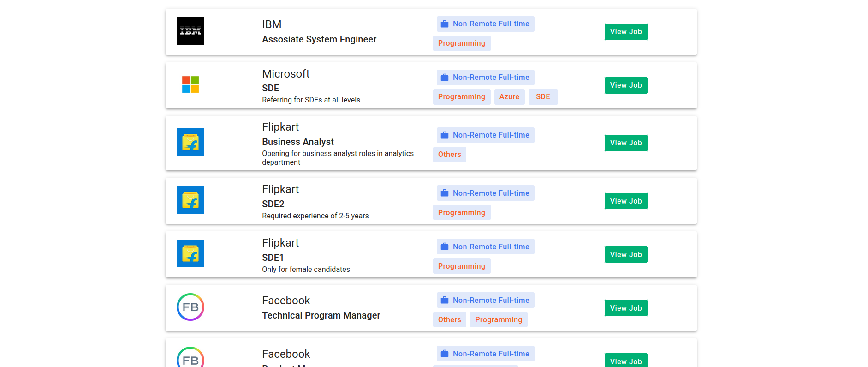
Task: Click Flipkart logo on Business Analyst listing
Action: (190, 142)
